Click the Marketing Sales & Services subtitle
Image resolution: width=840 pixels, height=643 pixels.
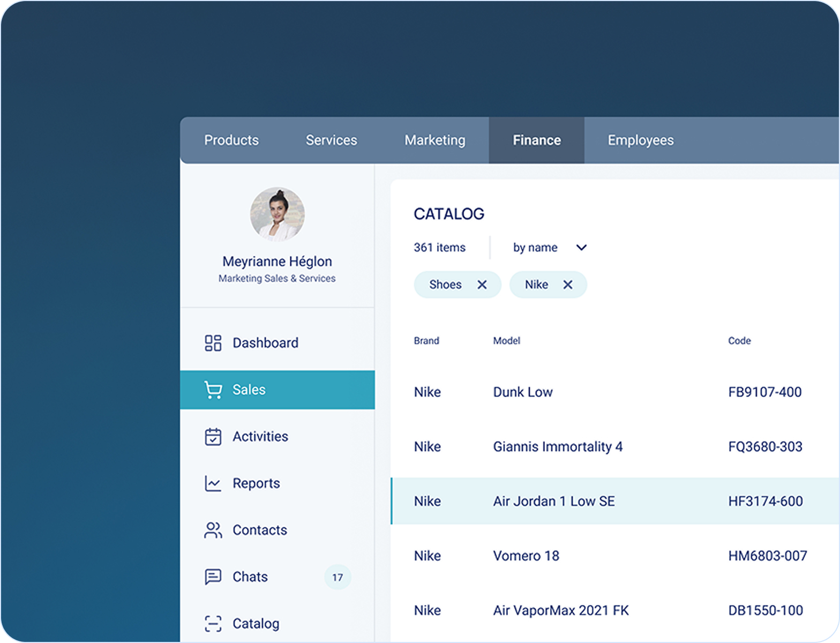coord(277,279)
